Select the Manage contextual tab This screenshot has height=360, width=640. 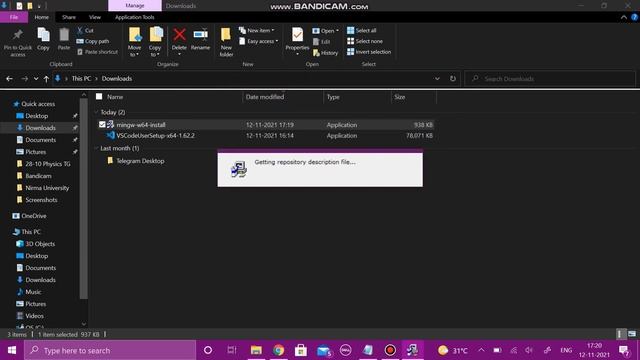pos(135,6)
